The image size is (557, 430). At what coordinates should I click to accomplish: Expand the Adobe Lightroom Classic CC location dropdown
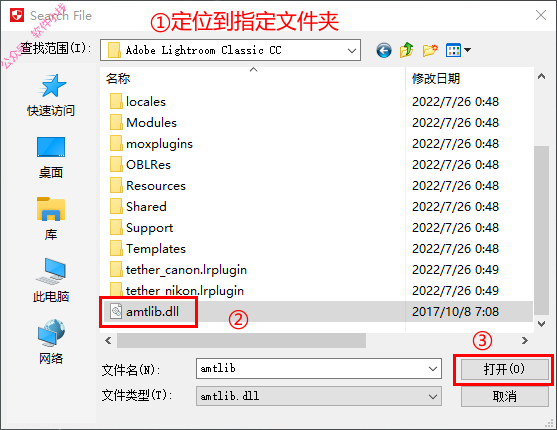click(352, 50)
